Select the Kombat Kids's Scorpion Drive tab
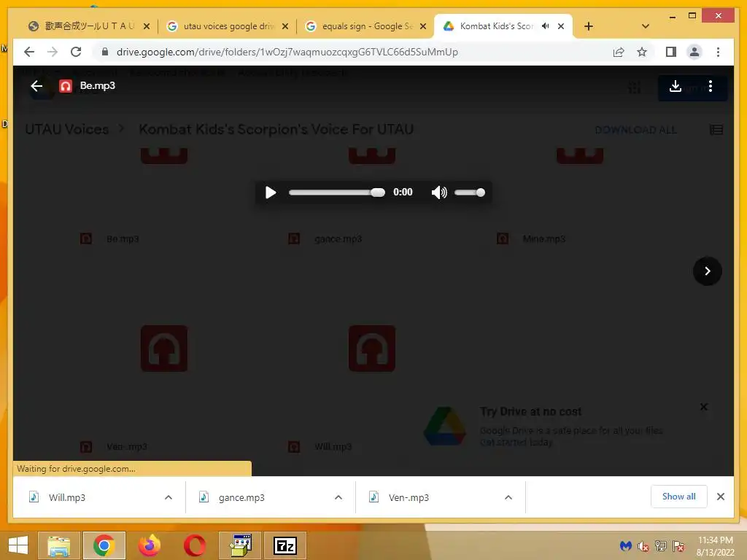Image resolution: width=747 pixels, height=560 pixels. (495, 26)
